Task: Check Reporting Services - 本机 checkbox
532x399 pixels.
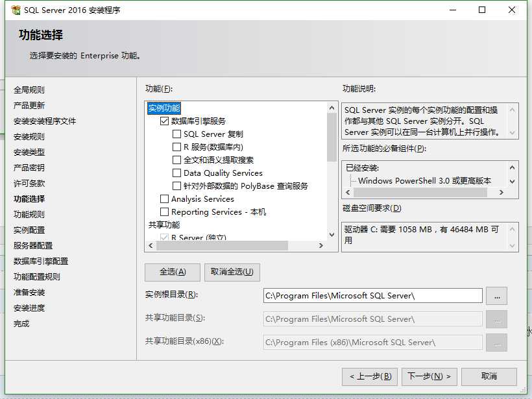Action: point(164,212)
